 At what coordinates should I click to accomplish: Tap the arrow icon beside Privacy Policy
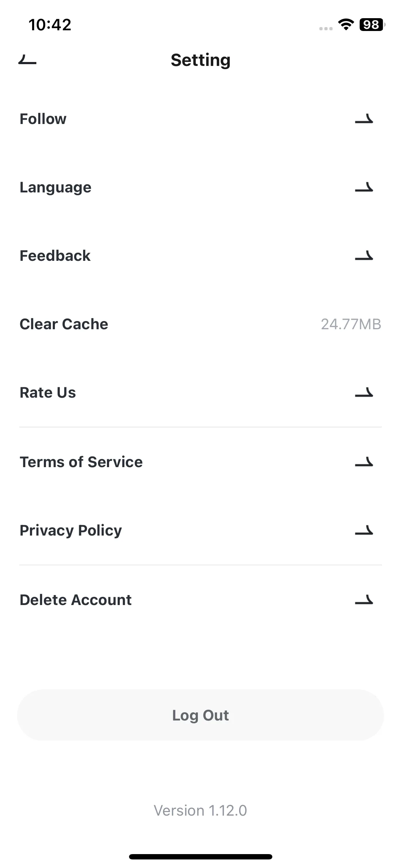(x=364, y=530)
